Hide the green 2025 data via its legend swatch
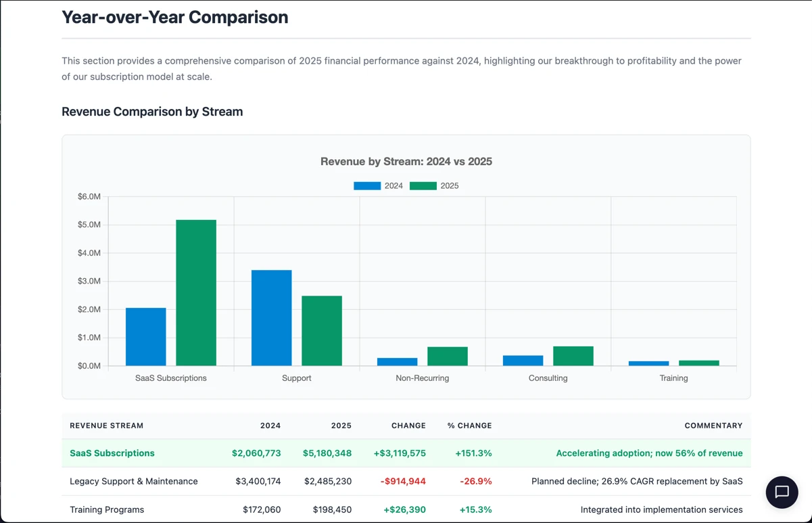812x523 pixels. coord(423,185)
